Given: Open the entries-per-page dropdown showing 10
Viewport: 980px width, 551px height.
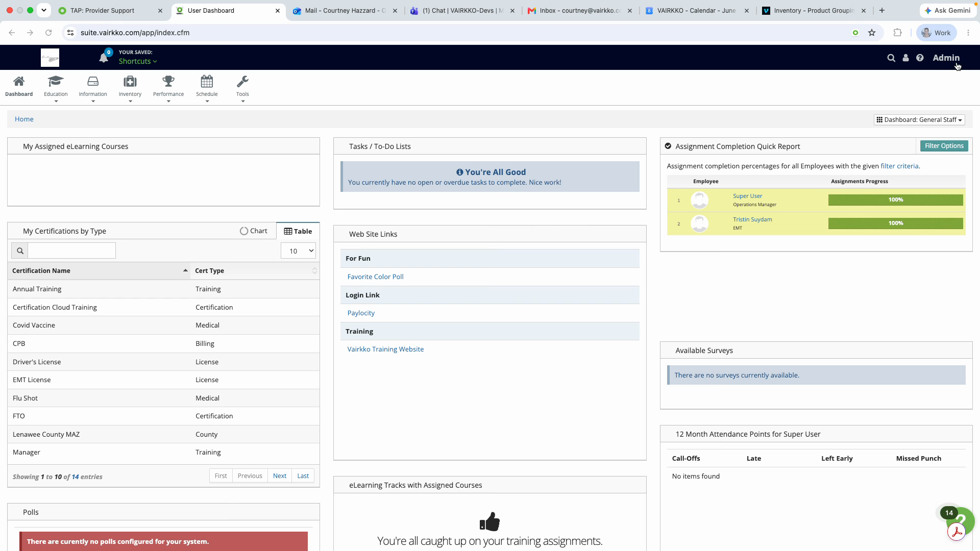Looking at the screenshot, I should point(298,251).
